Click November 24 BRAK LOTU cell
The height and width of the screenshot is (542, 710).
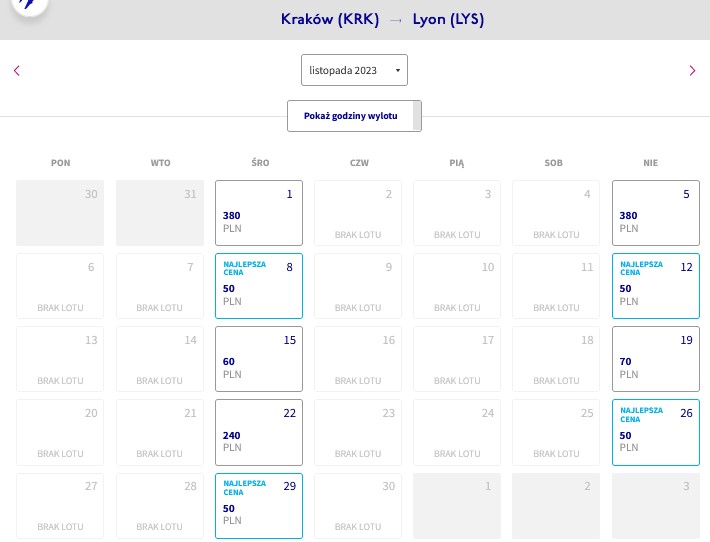click(457, 432)
